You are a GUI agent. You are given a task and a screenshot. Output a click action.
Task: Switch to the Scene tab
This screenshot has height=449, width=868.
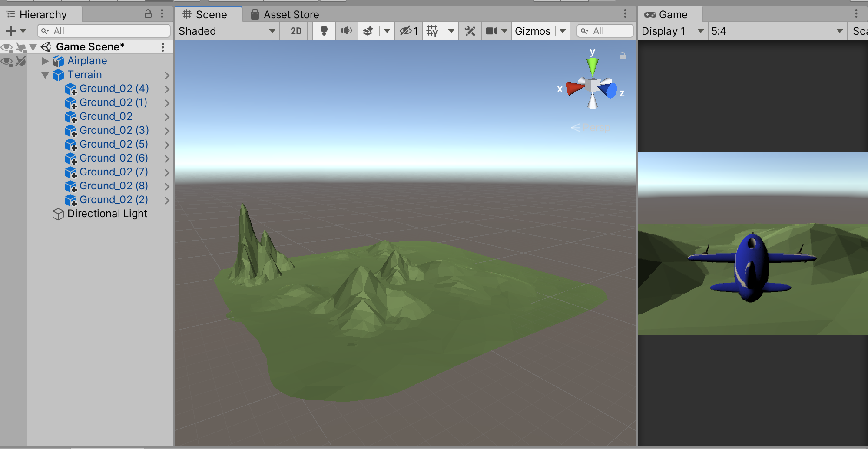[209, 14]
